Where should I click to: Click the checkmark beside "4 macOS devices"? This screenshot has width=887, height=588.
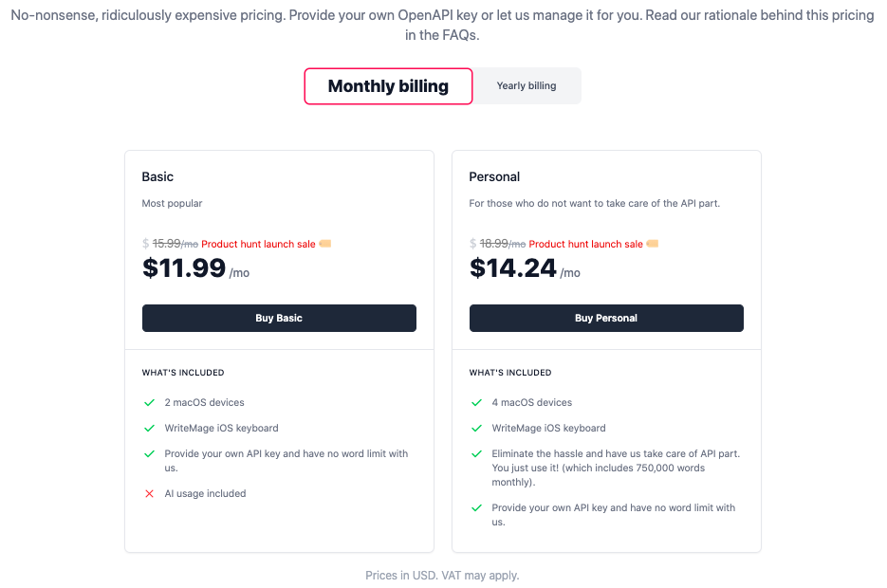pyautogui.click(x=476, y=402)
